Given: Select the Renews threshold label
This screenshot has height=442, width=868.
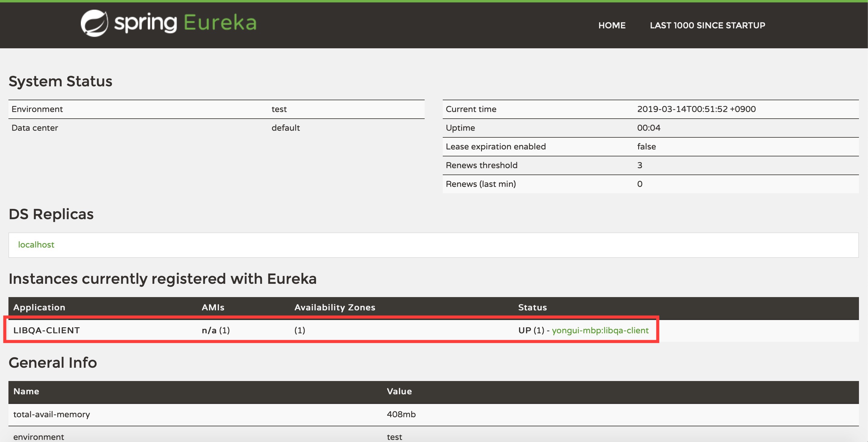Looking at the screenshot, I should pyautogui.click(x=481, y=165).
